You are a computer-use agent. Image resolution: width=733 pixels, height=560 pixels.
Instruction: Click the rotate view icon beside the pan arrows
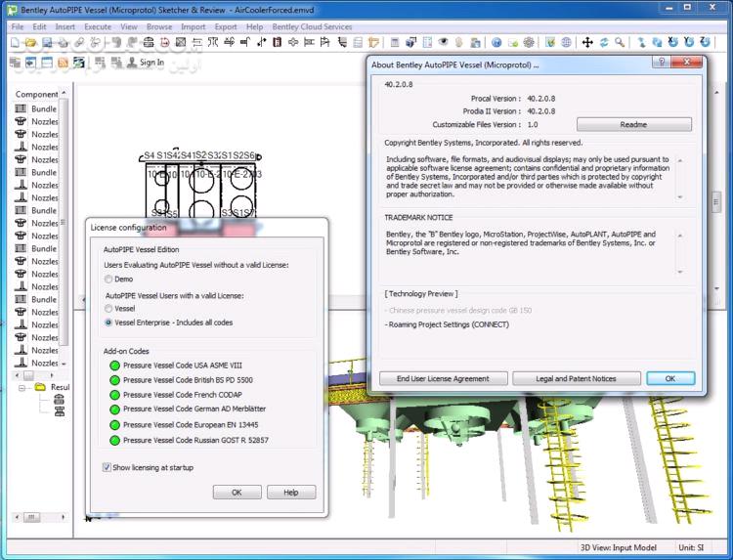[604, 43]
